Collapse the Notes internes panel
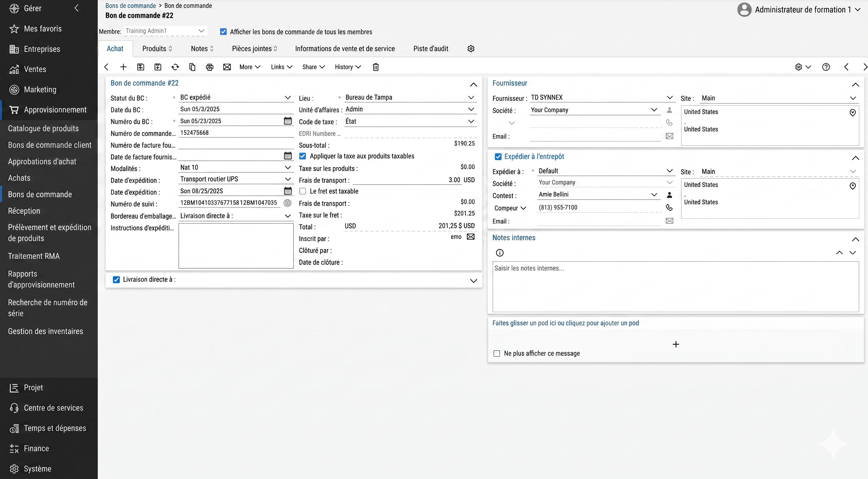868x479 pixels. (x=855, y=239)
